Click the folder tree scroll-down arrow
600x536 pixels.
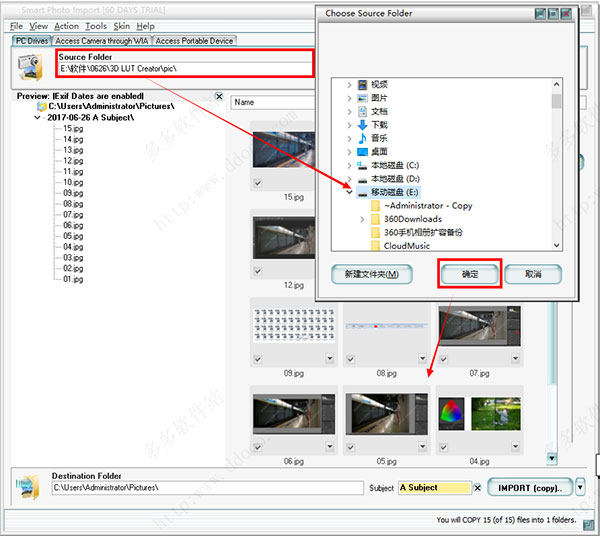[557, 245]
